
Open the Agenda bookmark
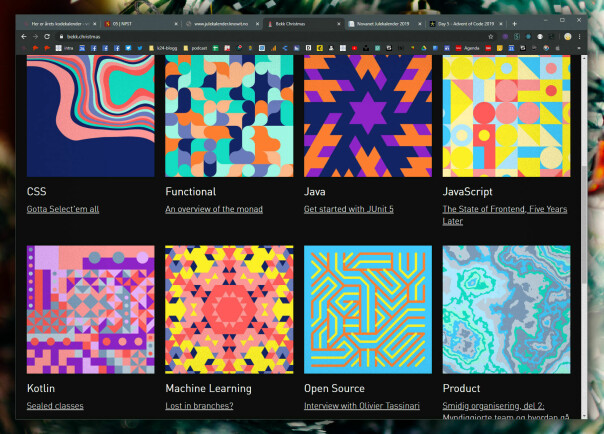point(468,48)
